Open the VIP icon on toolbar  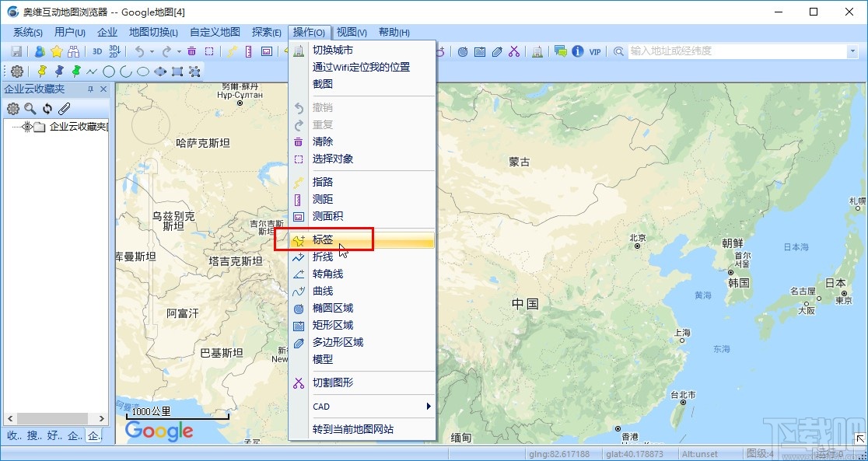click(x=595, y=52)
